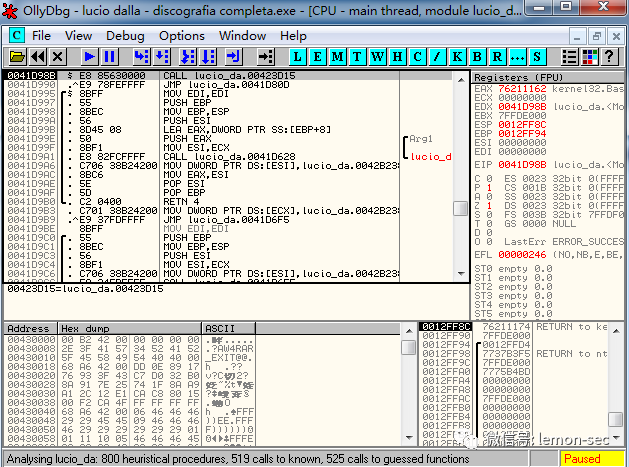Show Call stack with K button
629x467 pixels.
coord(457,57)
